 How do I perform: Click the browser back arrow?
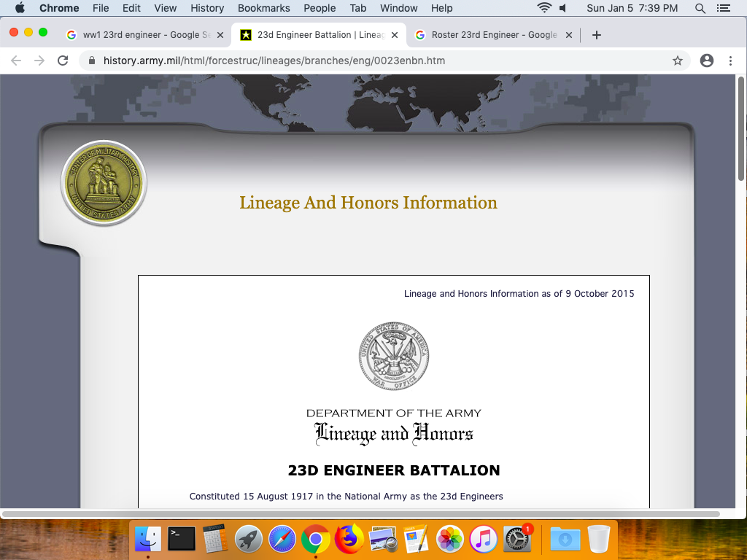pyautogui.click(x=16, y=61)
